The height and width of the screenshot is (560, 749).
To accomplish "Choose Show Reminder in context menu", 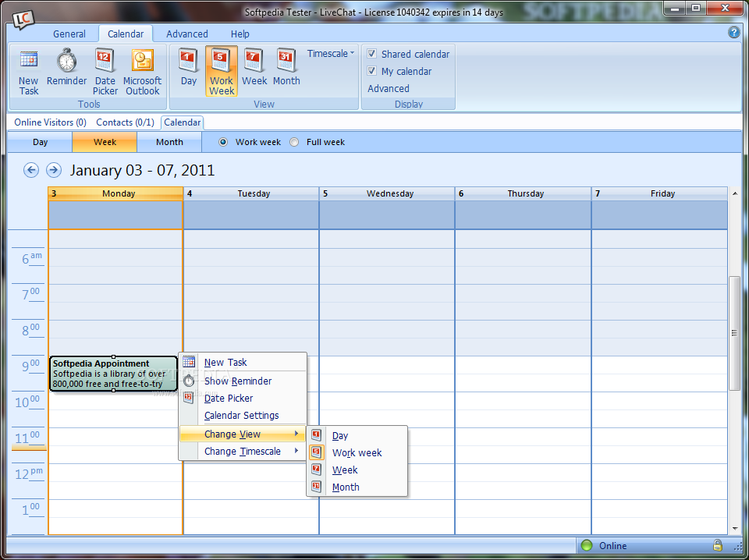I will pos(243,381).
